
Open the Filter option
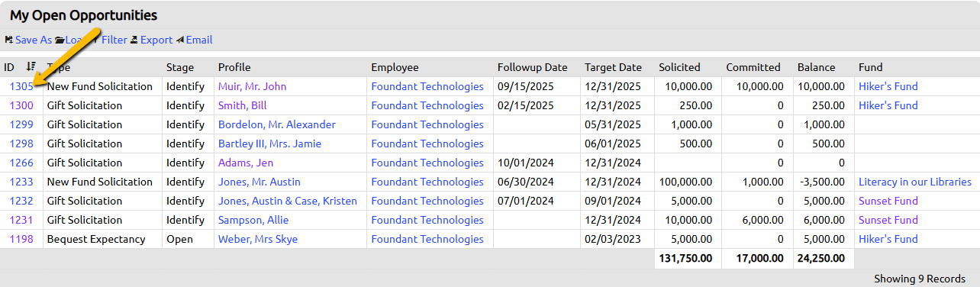pyautogui.click(x=114, y=40)
